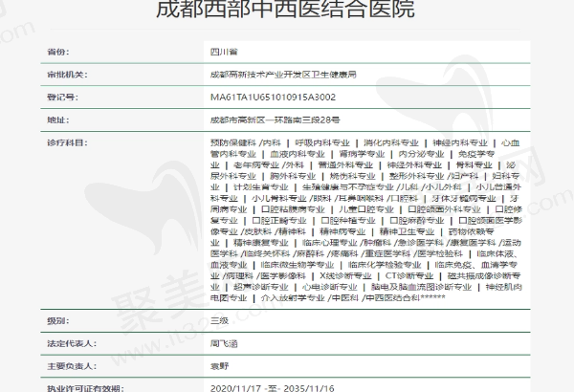Click 烧伤科专业 entry
574x392 pixels.
(x=352, y=176)
